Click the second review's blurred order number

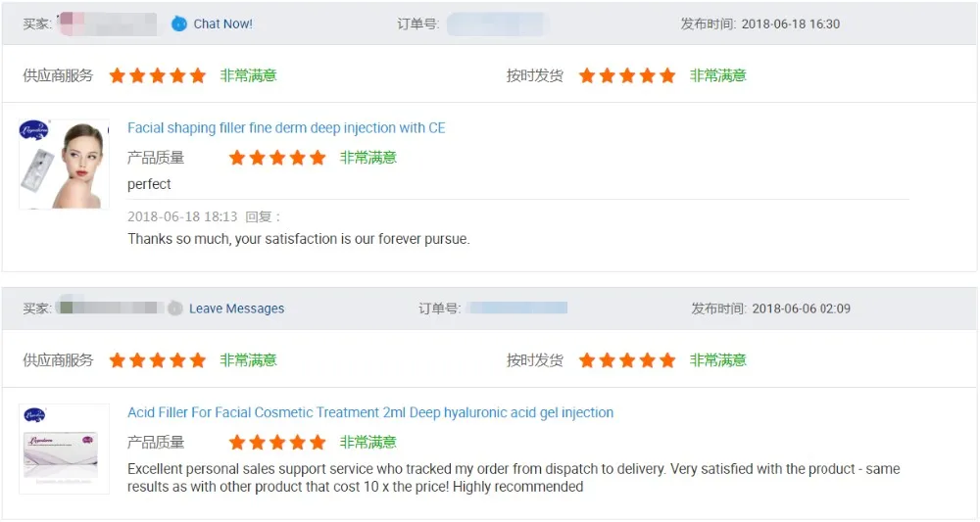tap(517, 308)
